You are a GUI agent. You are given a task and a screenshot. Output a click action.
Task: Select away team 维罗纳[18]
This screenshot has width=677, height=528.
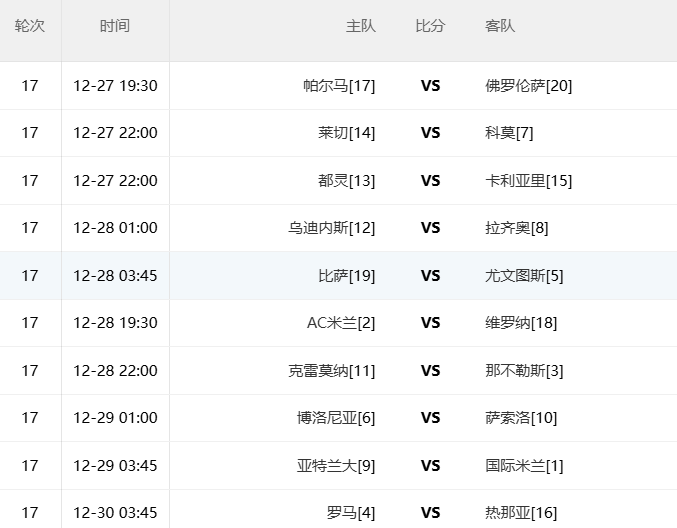(521, 323)
